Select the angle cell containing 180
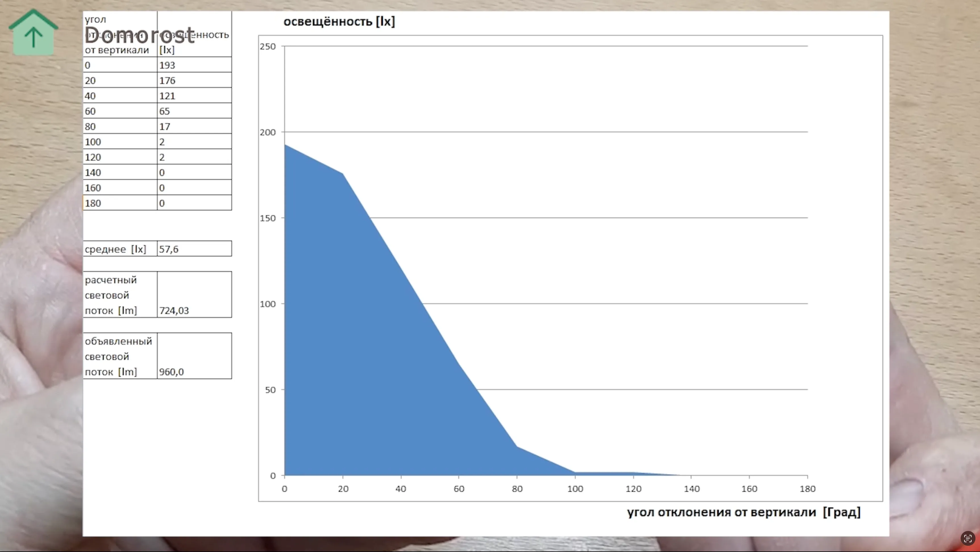Viewport: 980px width, 552px height. tap(120, 203)
